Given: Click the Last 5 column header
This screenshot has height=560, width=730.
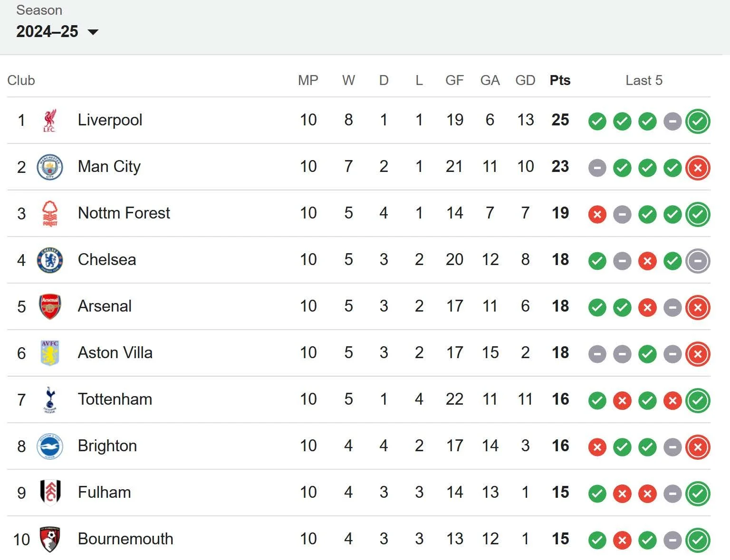Looking at the screenshot, I should coord(644,80).
